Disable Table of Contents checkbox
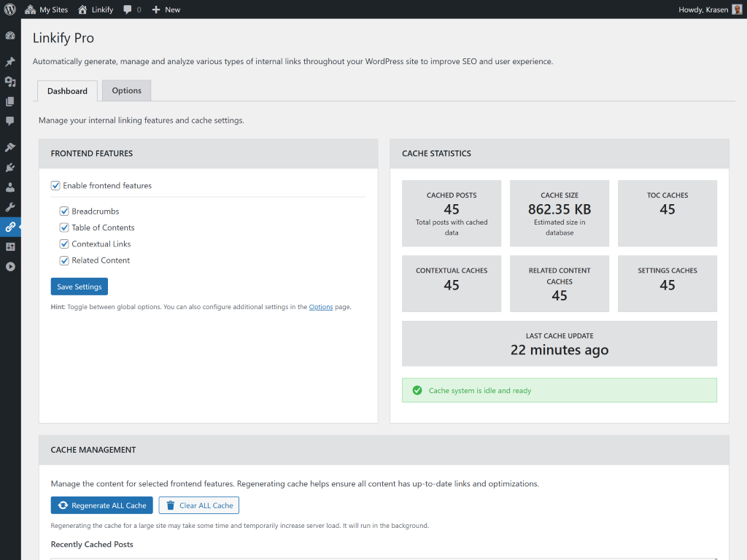Image resolution: width=747 pixels, height=560 pixels. tap(64, 227)
